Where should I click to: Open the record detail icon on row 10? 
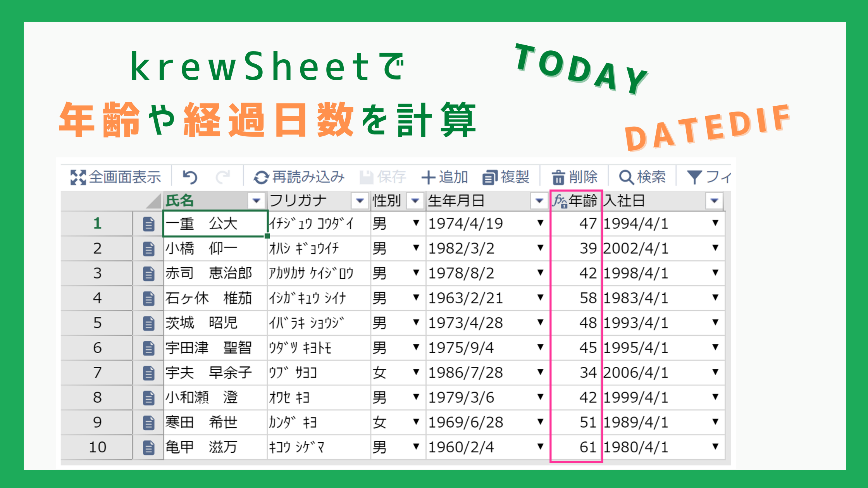148,447
